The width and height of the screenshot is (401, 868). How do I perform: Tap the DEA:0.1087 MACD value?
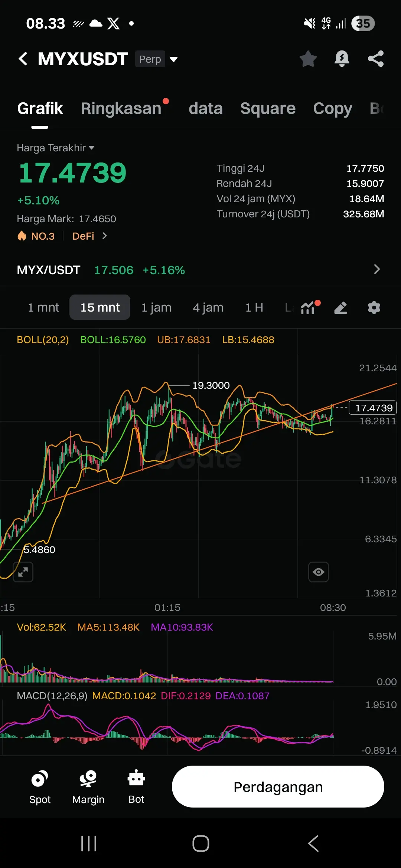pos(242,696)
